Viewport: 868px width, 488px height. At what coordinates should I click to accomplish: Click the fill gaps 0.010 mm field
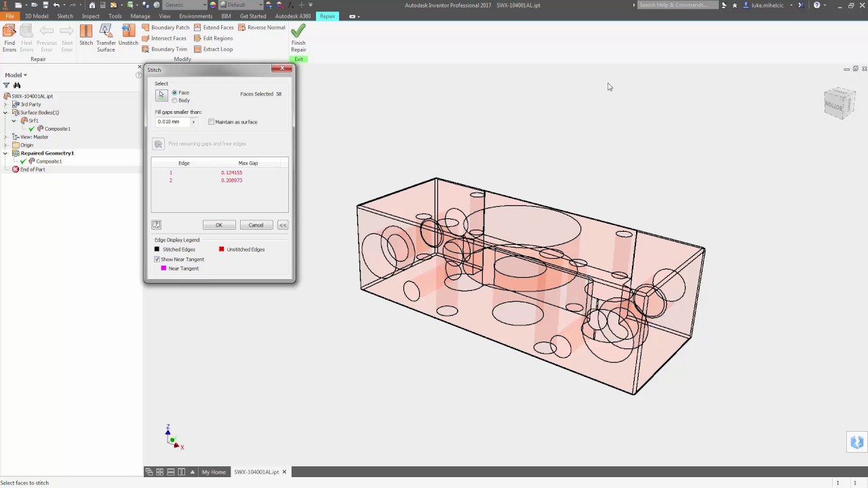(x=172, y=122)
